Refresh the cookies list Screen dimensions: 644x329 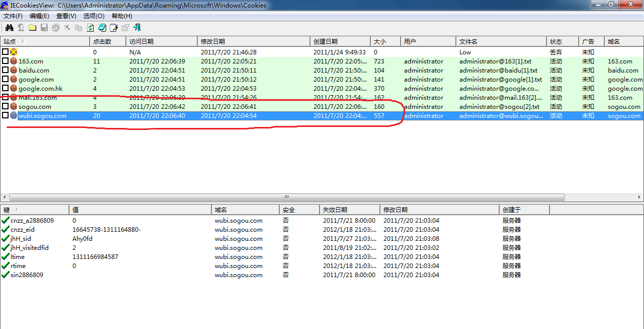pyautogui.click(x=91, y=28)
